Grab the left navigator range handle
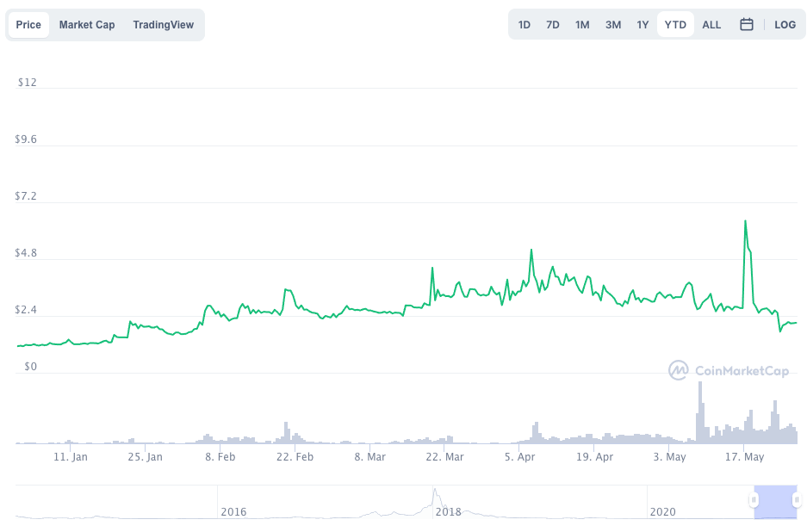The width and height of the screenshot is (807, 532). pos(754,499)
